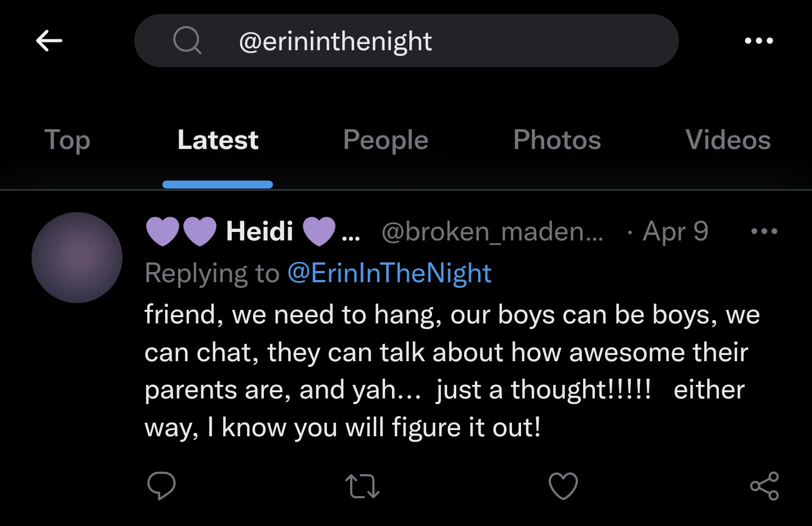Open the @broken_maden handle

[x=492, y=231]
